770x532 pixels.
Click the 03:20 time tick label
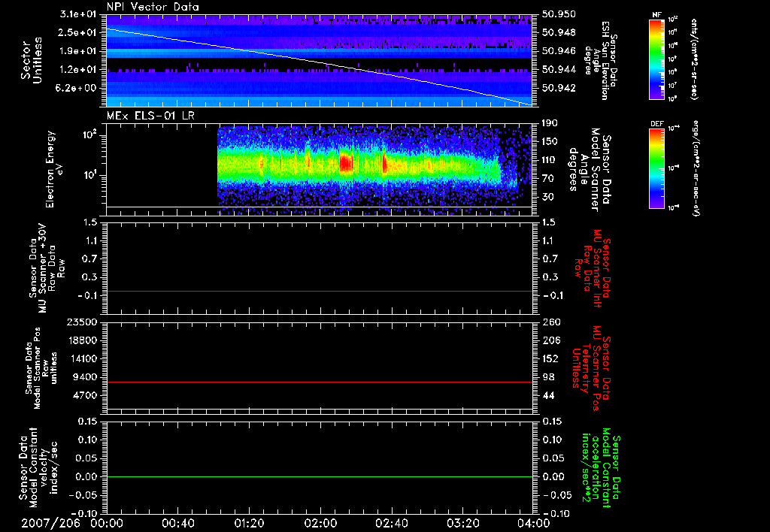pyautogui.click(x=462, y=523)
